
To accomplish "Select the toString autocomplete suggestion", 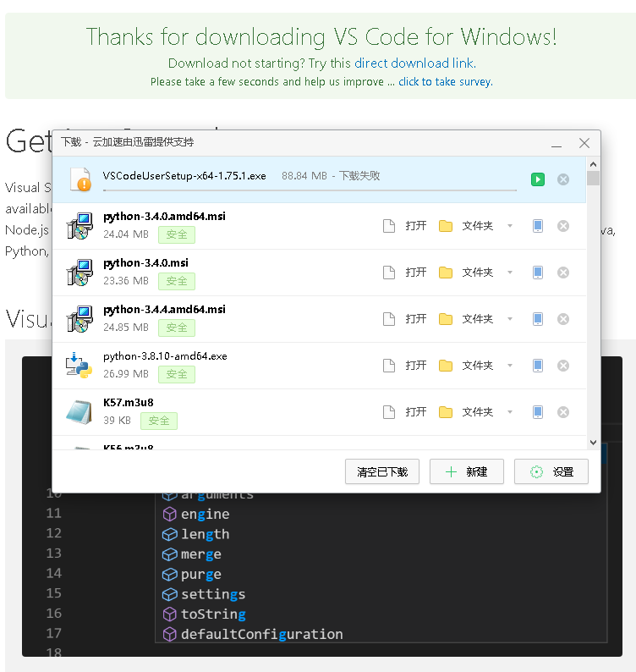I will tap(205, 614).
